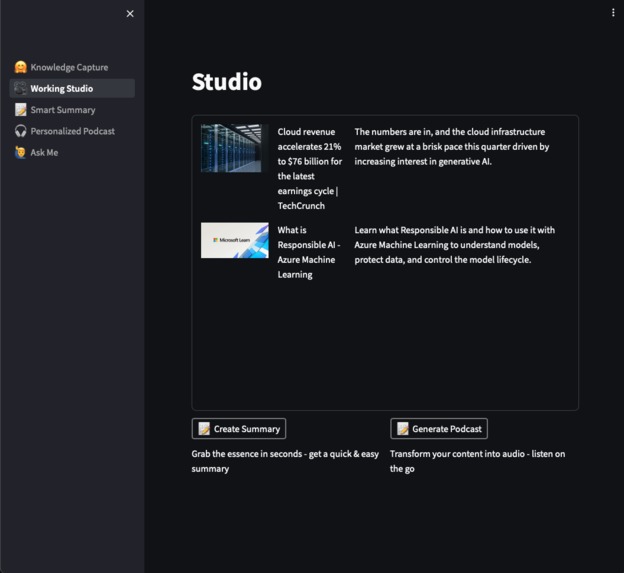
Task: Click the Personalized Podcast headphones icon
Action: pyautogui.click(x=21, y=131)
